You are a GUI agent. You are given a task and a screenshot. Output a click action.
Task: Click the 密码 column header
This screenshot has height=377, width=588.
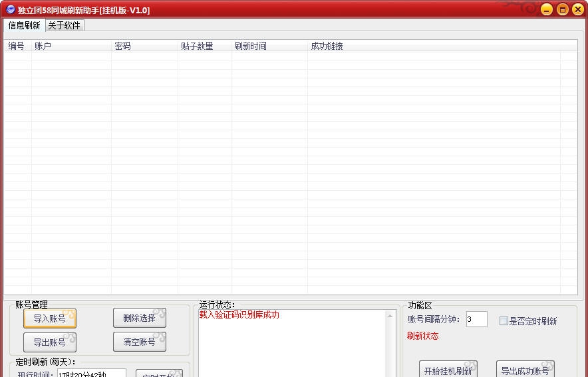pyautogui.click(x=144, y=46)
